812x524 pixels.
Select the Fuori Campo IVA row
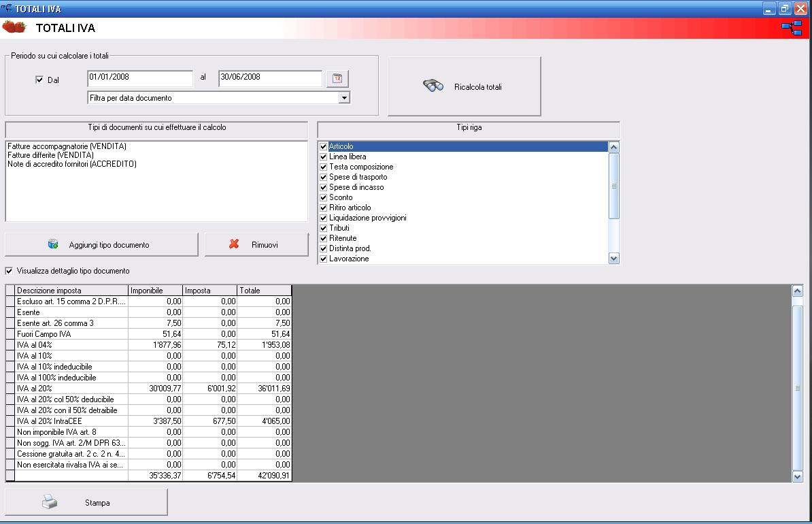[71, 333]
